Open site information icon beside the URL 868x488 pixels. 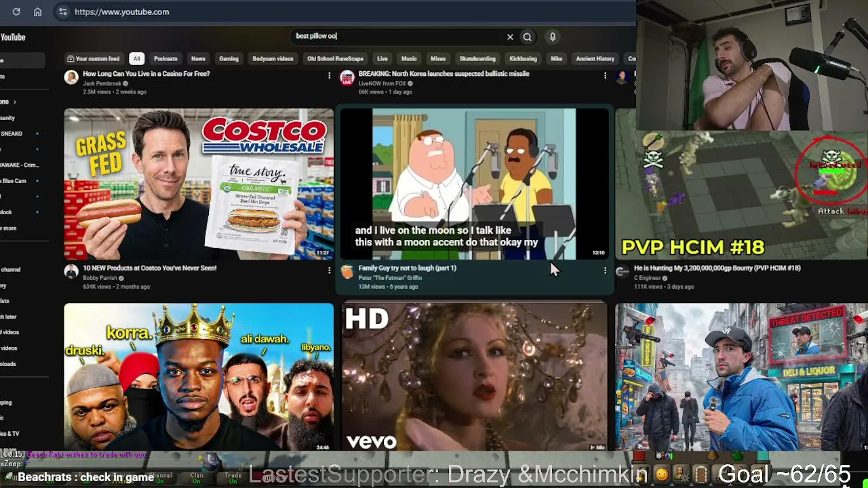pos(62,12)
